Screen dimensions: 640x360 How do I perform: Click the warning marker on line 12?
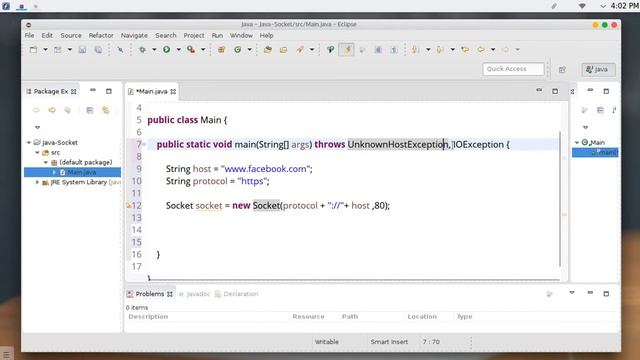pos(129,206)
